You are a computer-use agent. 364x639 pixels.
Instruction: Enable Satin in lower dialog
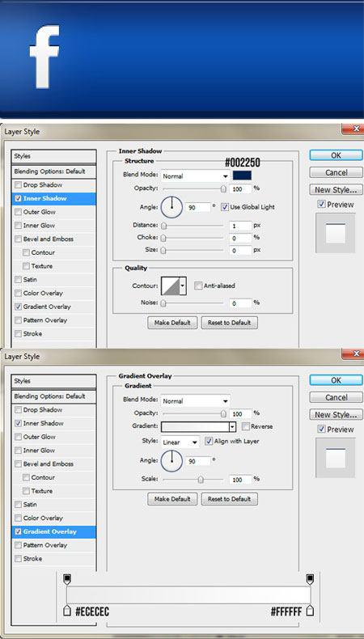coord(18,505)
